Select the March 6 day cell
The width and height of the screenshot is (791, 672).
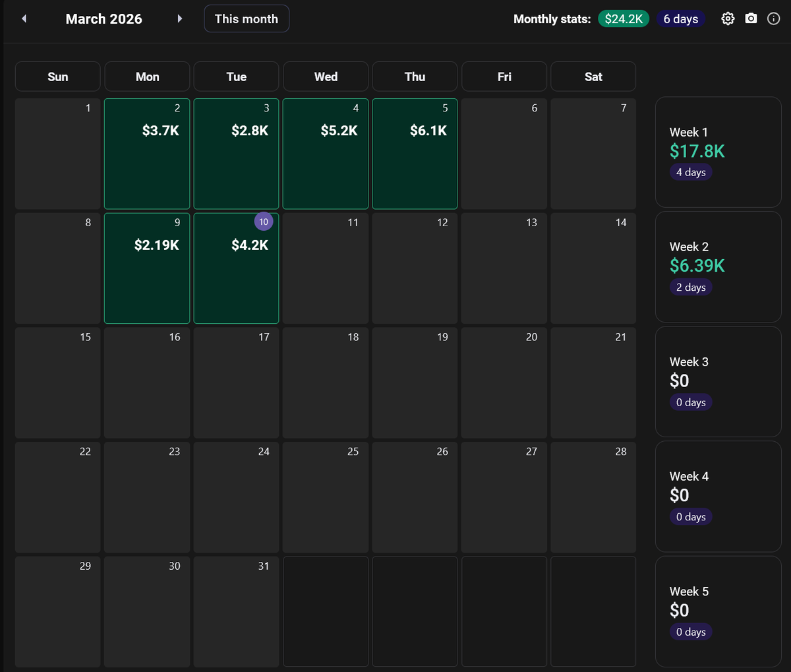[x=504, y=154]
